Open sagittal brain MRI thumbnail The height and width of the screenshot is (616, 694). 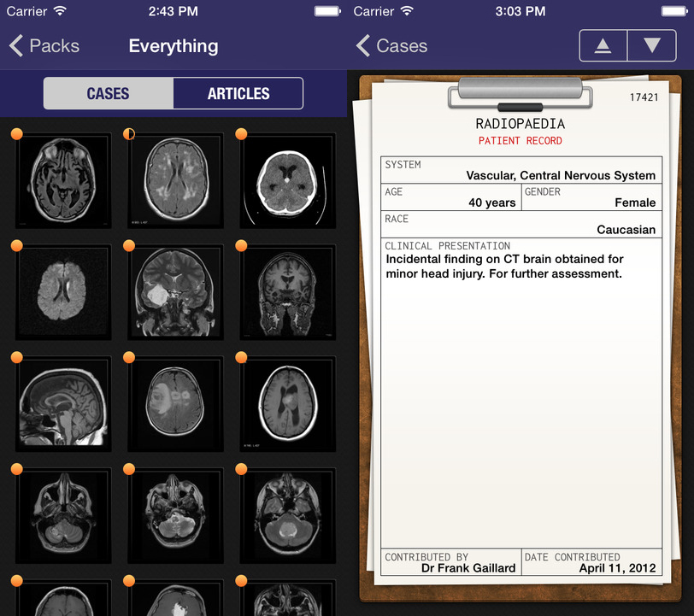coord(63,404)
